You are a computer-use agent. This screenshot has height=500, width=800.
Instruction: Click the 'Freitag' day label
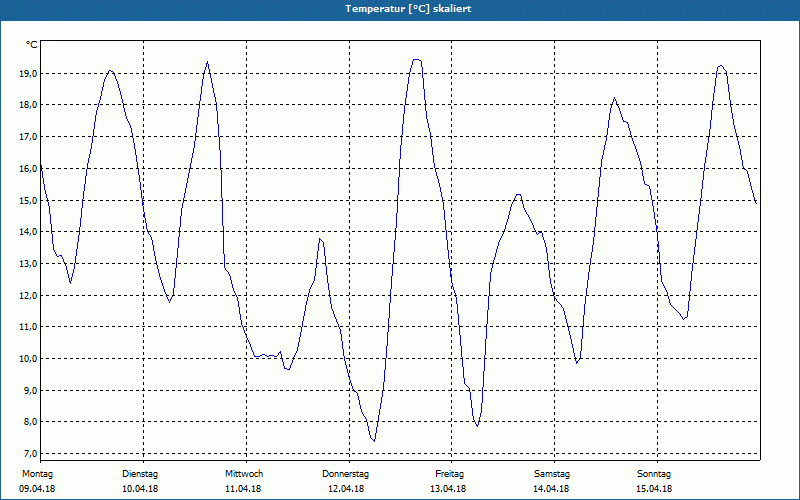[449, 474]
